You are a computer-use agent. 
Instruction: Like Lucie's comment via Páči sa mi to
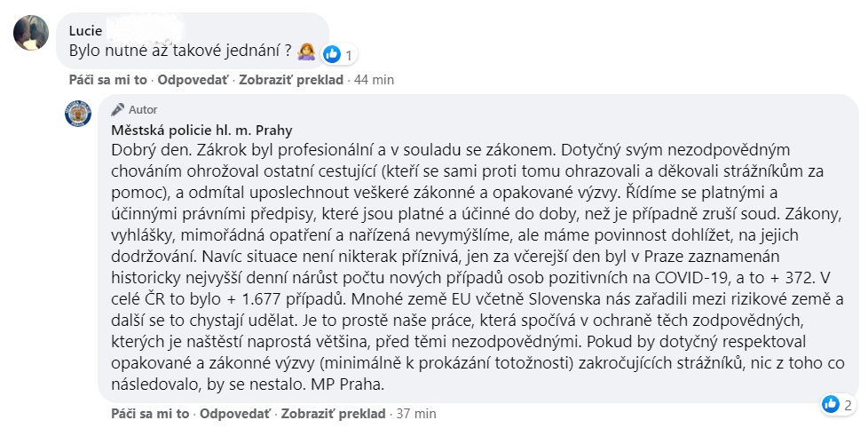coord(108,80)
